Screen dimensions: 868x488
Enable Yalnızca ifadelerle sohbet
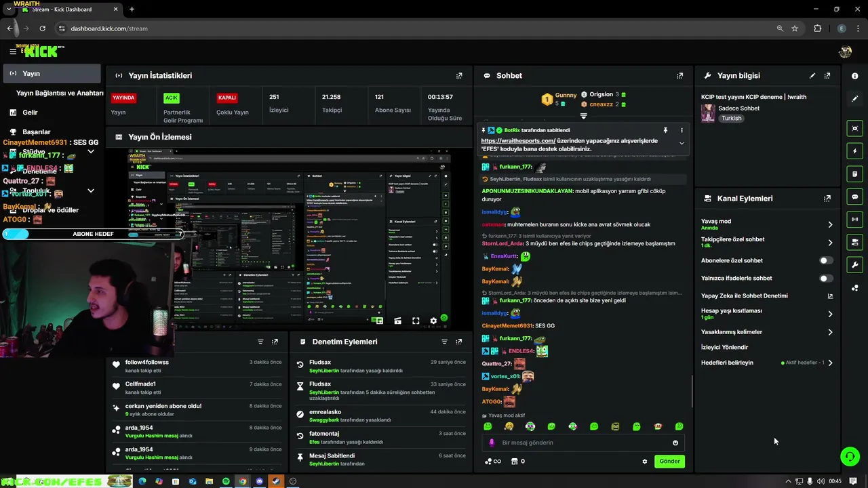826,278
